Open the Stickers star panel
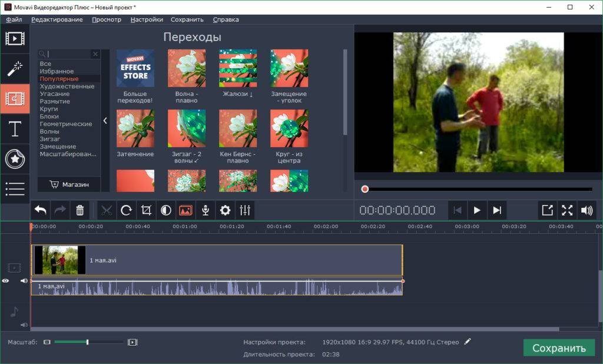Image resolution: width=603 pixels, height=364 pixels. (15, 159)
